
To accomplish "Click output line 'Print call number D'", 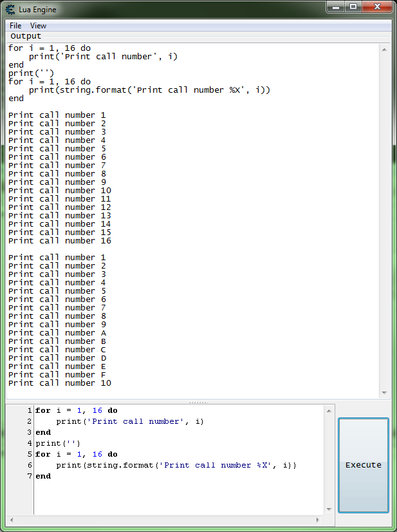I will (57, 358).
